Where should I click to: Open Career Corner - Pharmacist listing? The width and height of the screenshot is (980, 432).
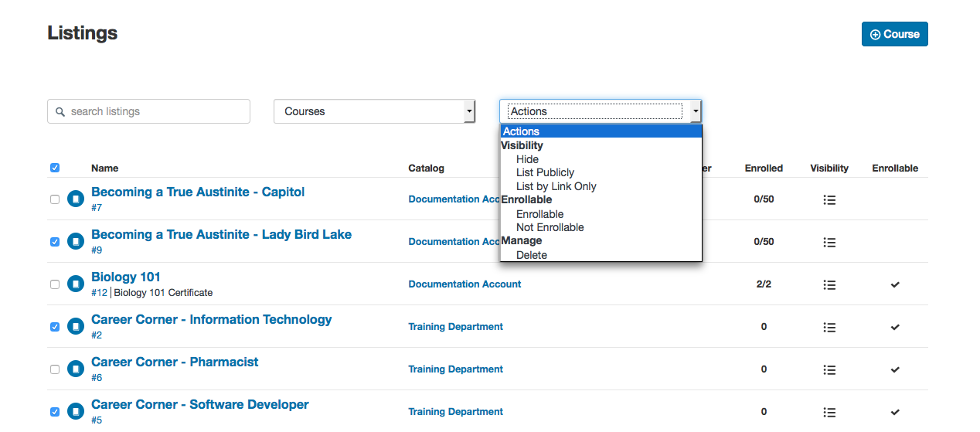pos(175,362)
